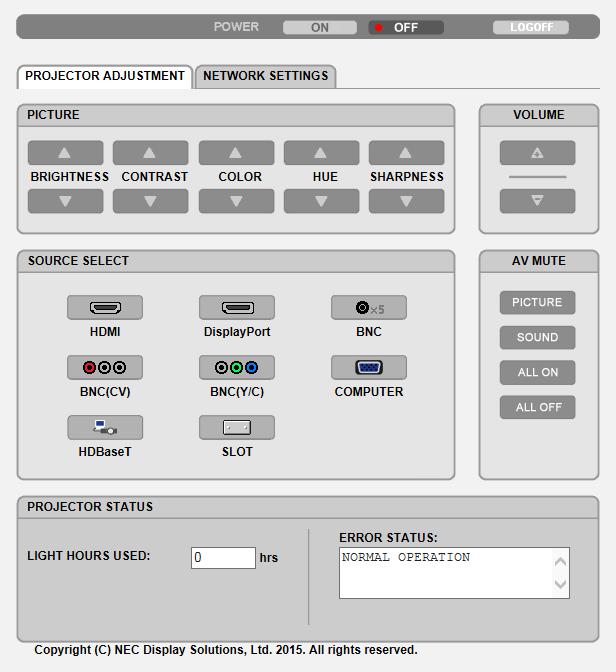The height and width of the screenshot is (672, 616).
Task: Click the ALL ON mute button
Action: pyautogui.click(x=538, y=372)
